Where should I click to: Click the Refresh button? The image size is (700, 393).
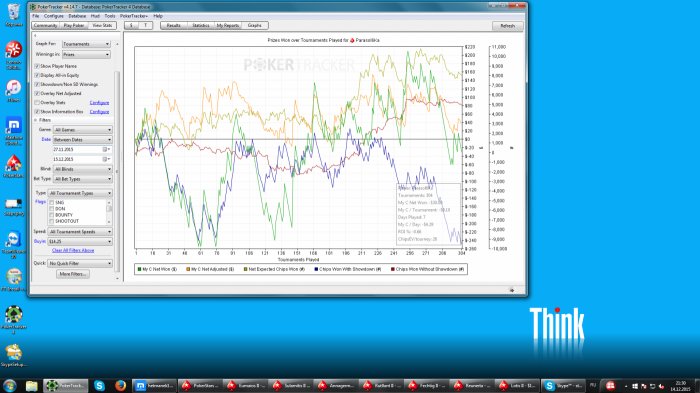click(x=508, y=26)
